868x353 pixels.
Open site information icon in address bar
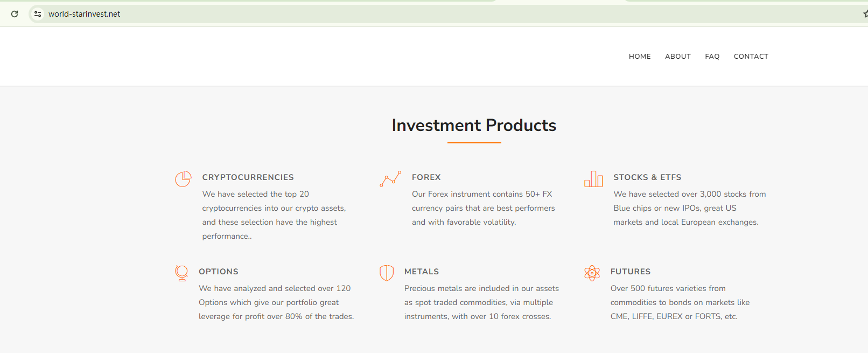point(38,14)
